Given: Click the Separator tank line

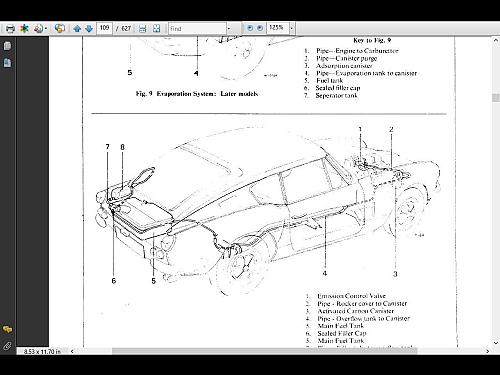Looking at the screenshot, I should [336, 96].
